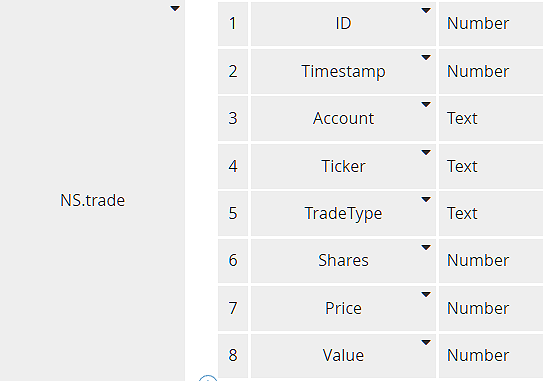Select the NS.trade table cell
This screenshot has height=381, width=543.
(x=92, y=190)
